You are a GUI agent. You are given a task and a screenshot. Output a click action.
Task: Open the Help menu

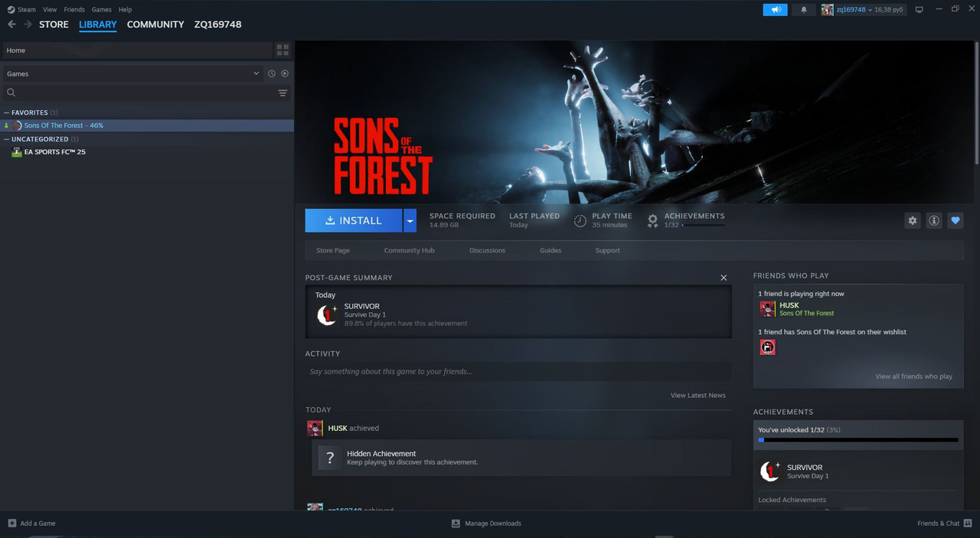(125, 10)
